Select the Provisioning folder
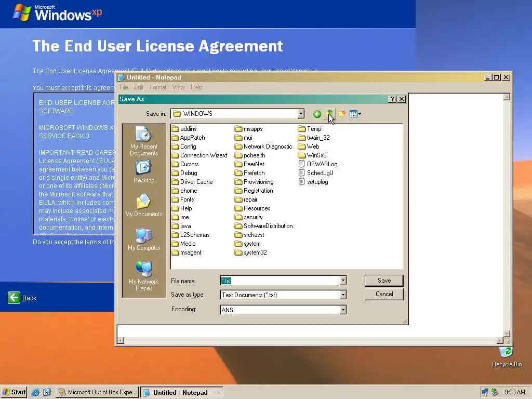Image resolution: width=532 pixels, height=399 pixels. click(254, 182)
